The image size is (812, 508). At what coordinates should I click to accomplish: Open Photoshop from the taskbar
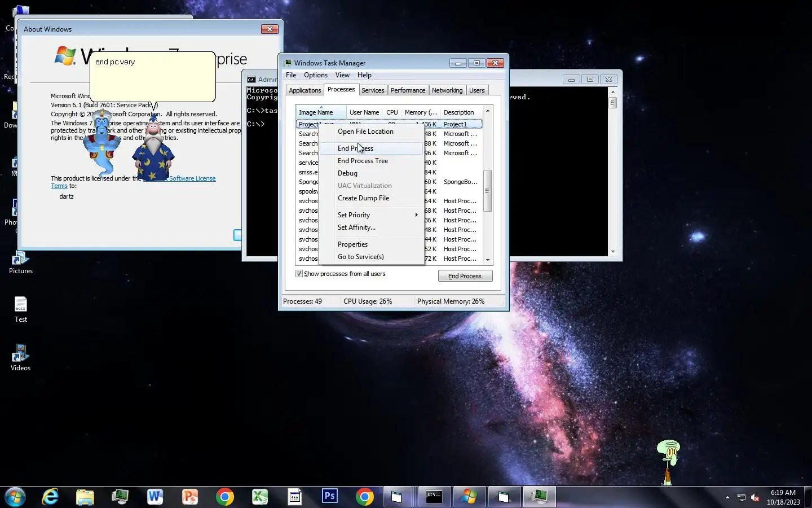tap(329, 497)
